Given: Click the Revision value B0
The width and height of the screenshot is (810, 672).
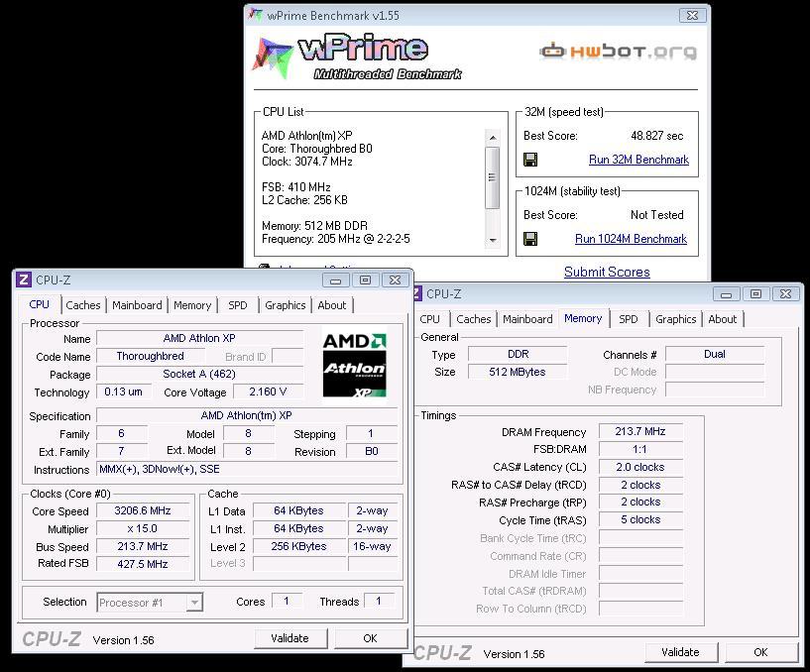Looking at the screenshot, I should [x=372, y=451].
